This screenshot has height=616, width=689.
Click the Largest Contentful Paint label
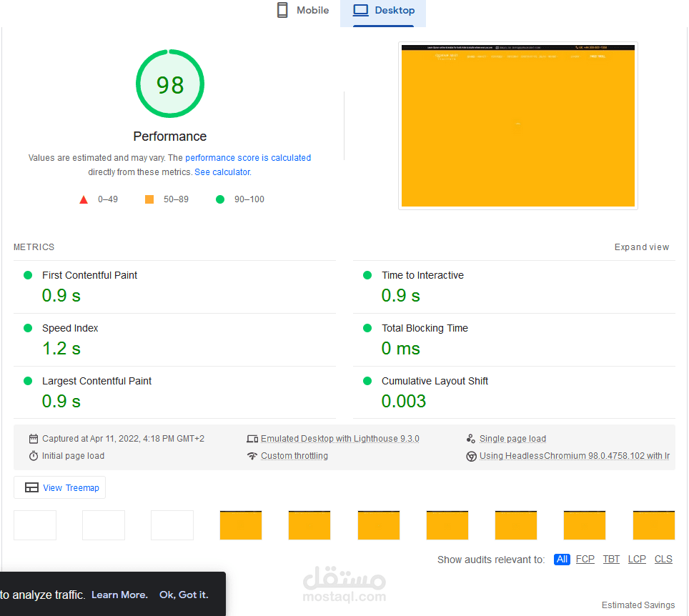(96, 381)
